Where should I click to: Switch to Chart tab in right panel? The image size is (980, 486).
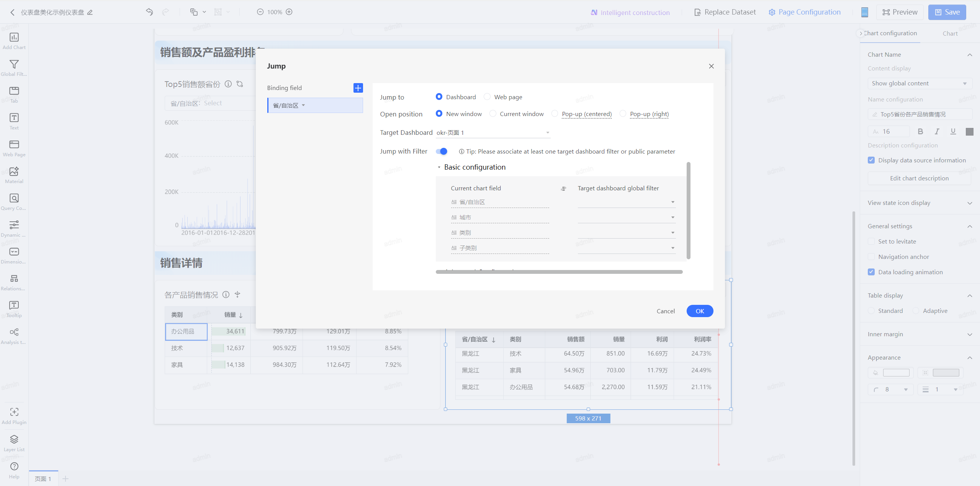950,34
